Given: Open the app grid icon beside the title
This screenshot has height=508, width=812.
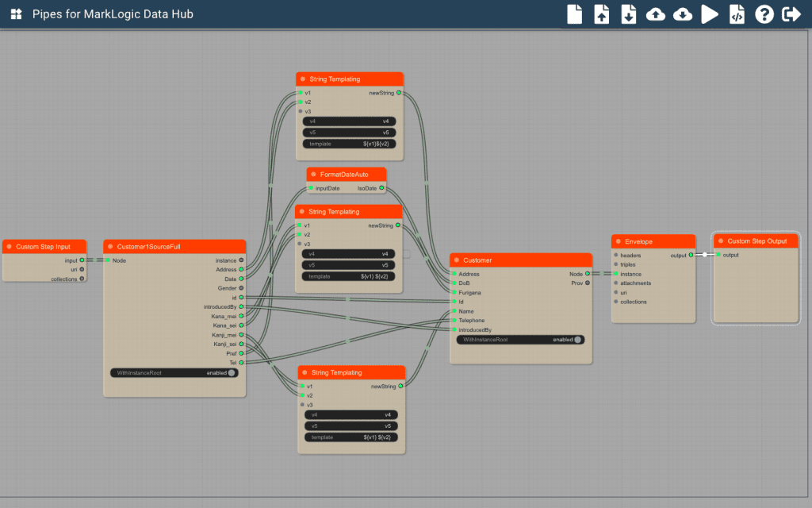Looking at the screenshot, I should point(16,14).
